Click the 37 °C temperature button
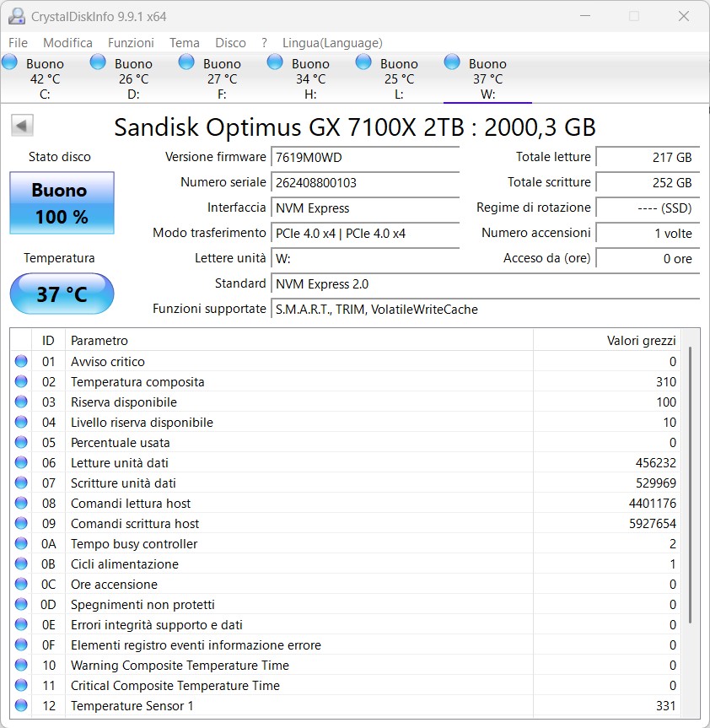Screen dimensions: 710x728 coord(62,294)
